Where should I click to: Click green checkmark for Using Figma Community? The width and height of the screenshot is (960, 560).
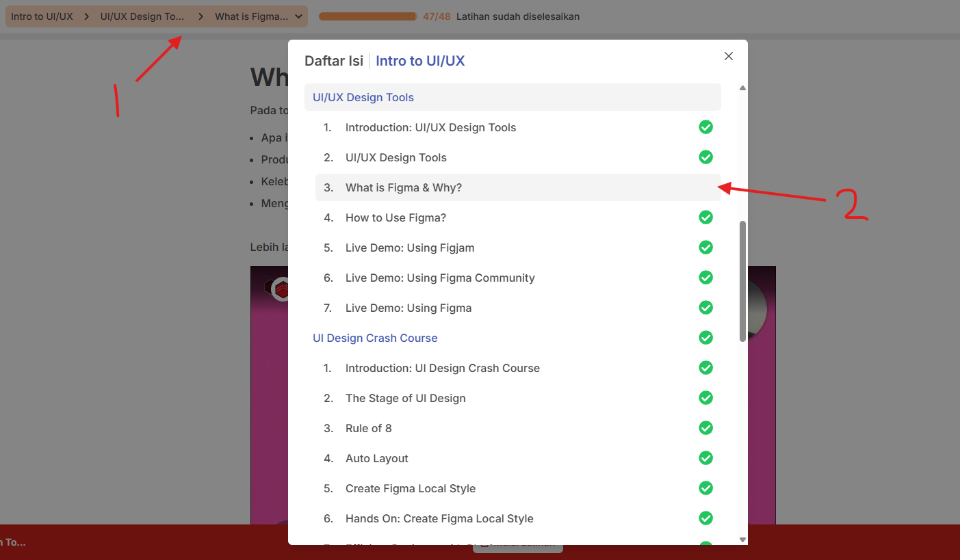click(706, 278)
